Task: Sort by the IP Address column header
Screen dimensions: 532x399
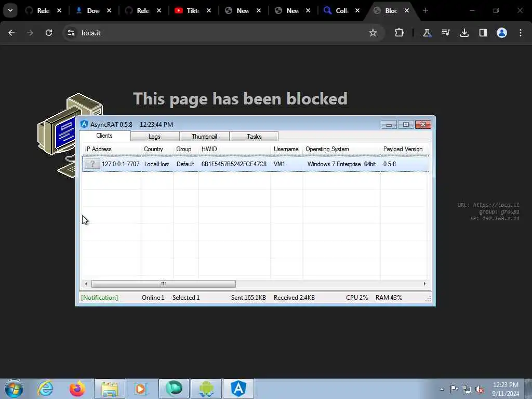Action: pos(98,149)
